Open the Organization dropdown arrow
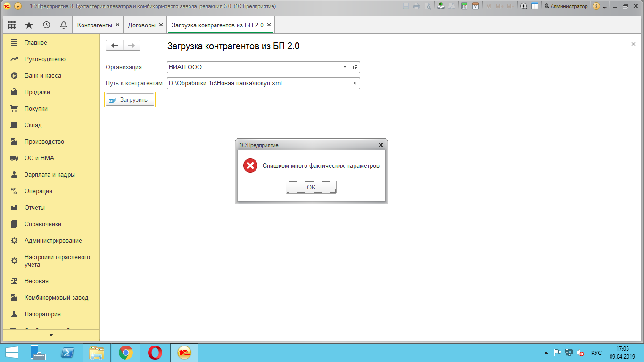This screenshot has height=362, width=644. click(x=345, y=67)
